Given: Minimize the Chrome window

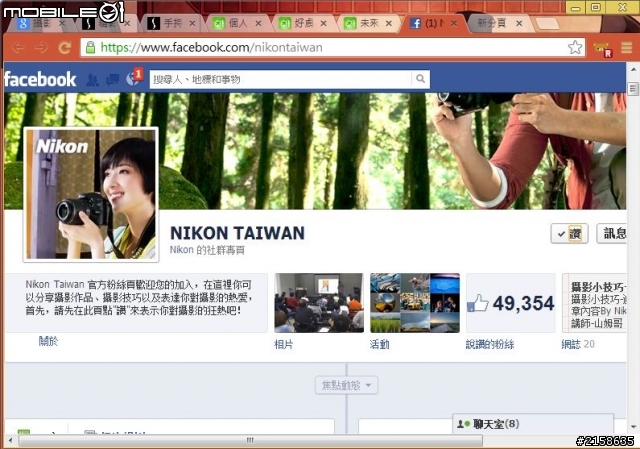Looking at the screenshot, I should point(576,7).
